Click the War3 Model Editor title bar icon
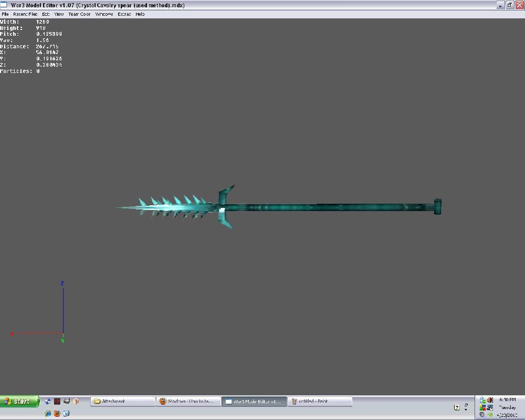This screenshot has width=525, height=420. pos(4,5)
